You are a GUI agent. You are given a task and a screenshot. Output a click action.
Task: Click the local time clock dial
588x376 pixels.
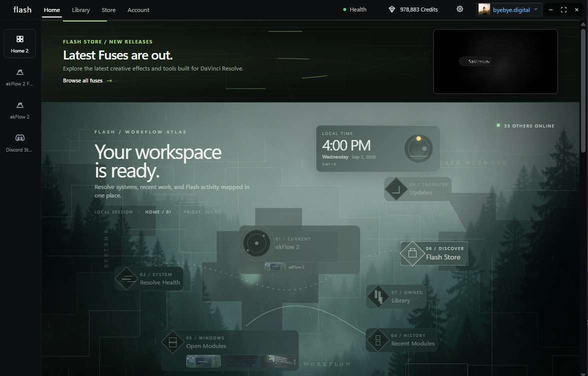click(x=419, y=148)
